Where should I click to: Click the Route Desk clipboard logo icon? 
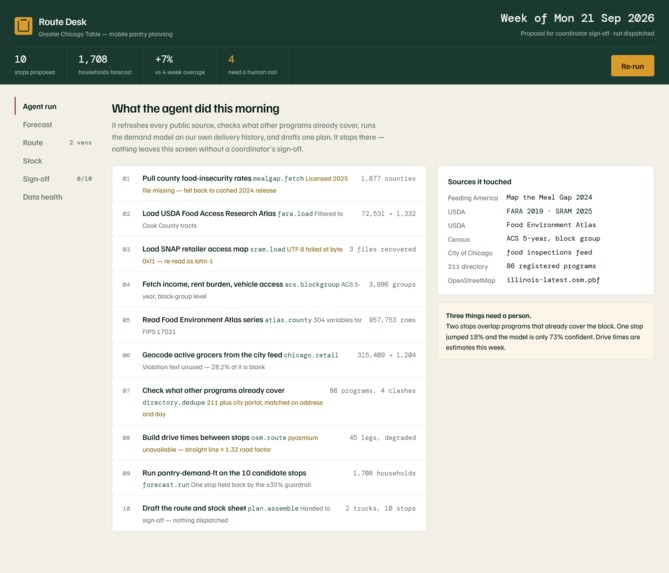tap(23, 26)
